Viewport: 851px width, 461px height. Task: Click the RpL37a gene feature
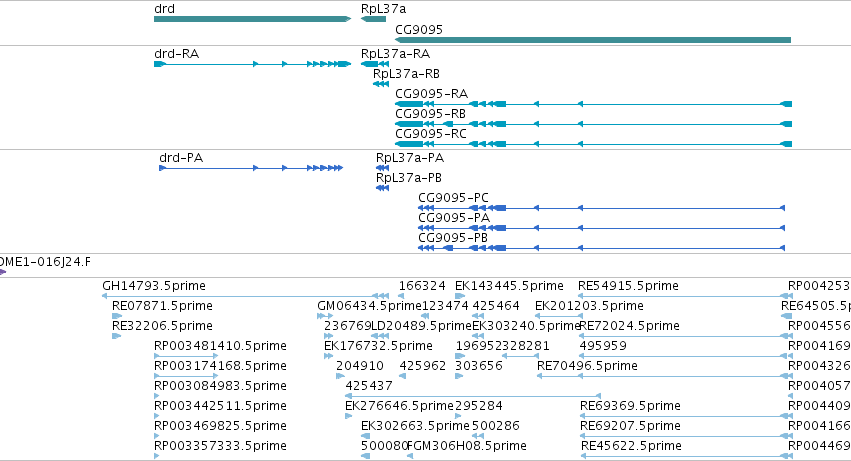[x=373, y=19]
